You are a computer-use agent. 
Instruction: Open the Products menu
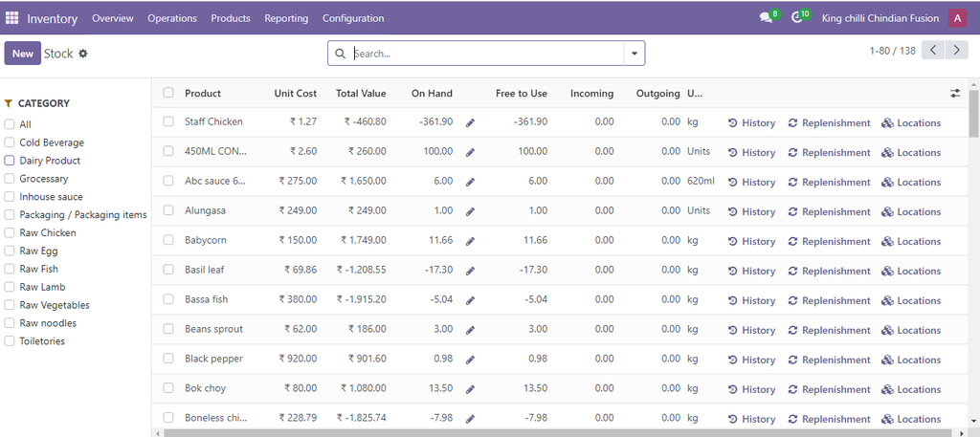(231, 18)
